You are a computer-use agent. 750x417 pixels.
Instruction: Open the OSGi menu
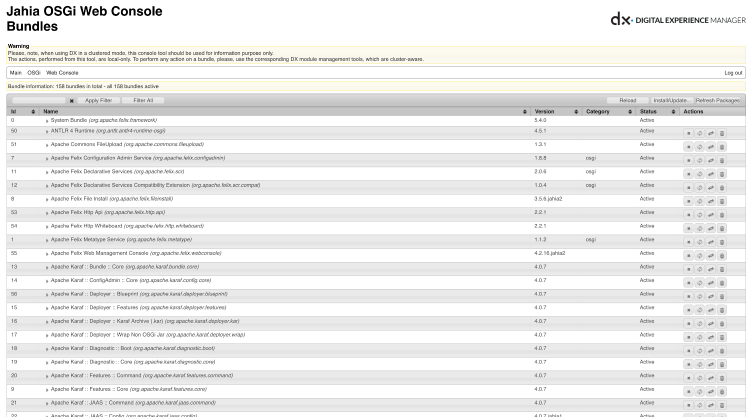pos(33,73)
